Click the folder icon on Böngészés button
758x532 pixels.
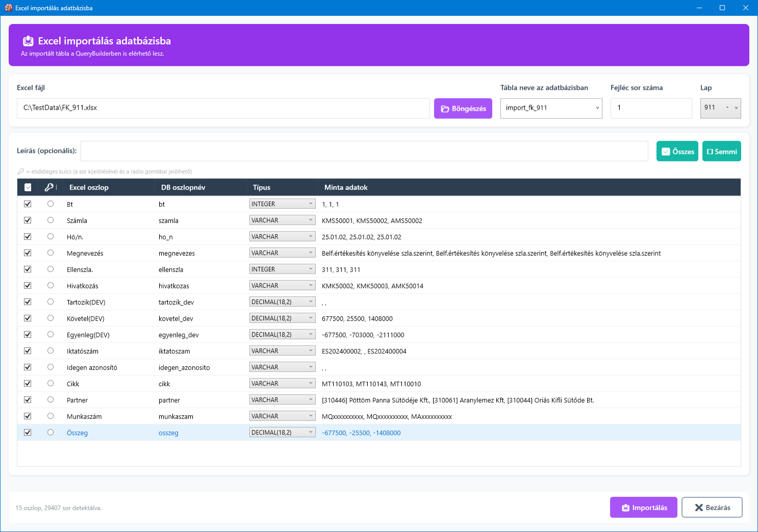point(445,109)
